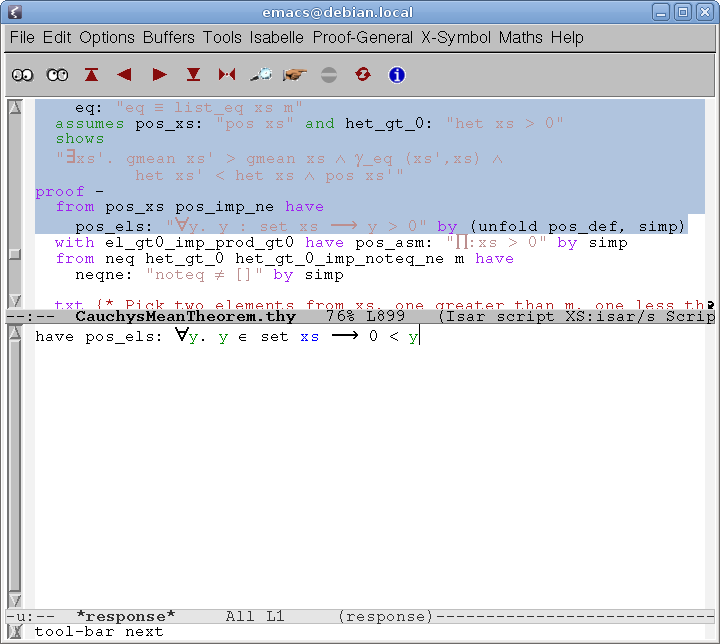Image resolution: width=720 pixels, height=644 pixels.
Task: Open the X-Symbol menu
Action: coord(455,37)
